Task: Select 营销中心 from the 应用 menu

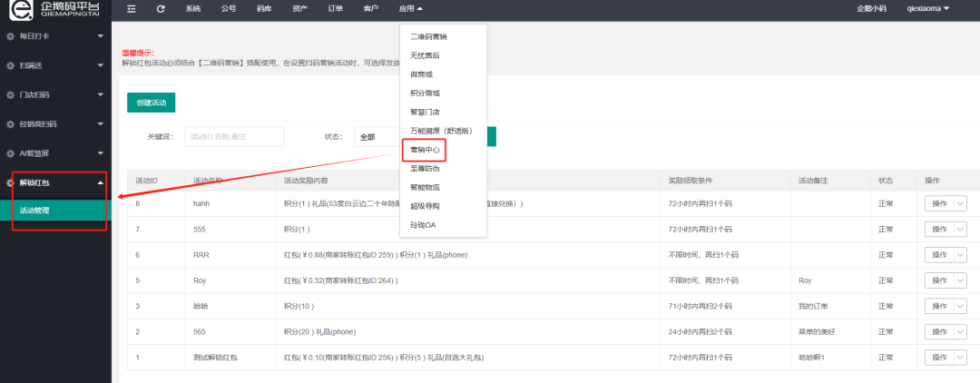Action: tap(425, 150)
